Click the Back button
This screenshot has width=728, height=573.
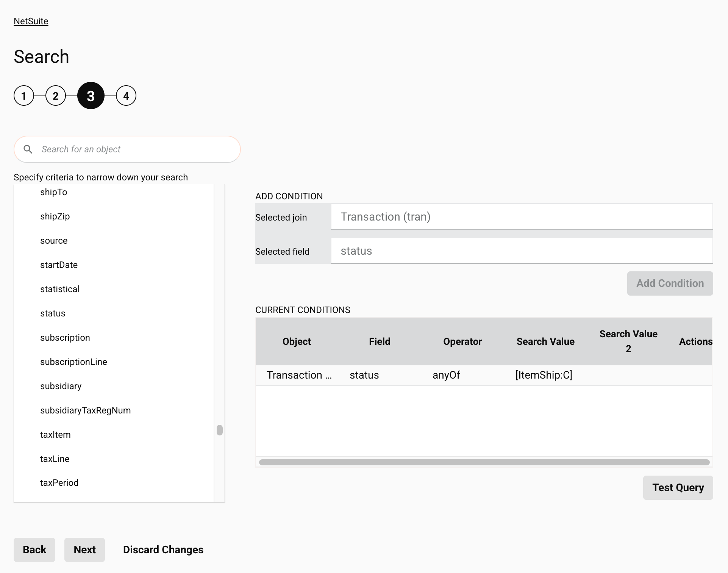(34, 550)
